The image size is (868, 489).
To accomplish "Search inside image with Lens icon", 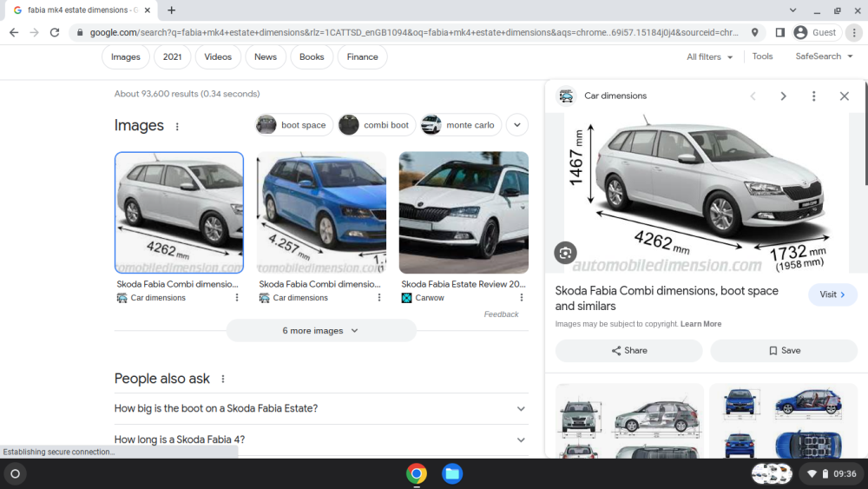I will [565, 253].
